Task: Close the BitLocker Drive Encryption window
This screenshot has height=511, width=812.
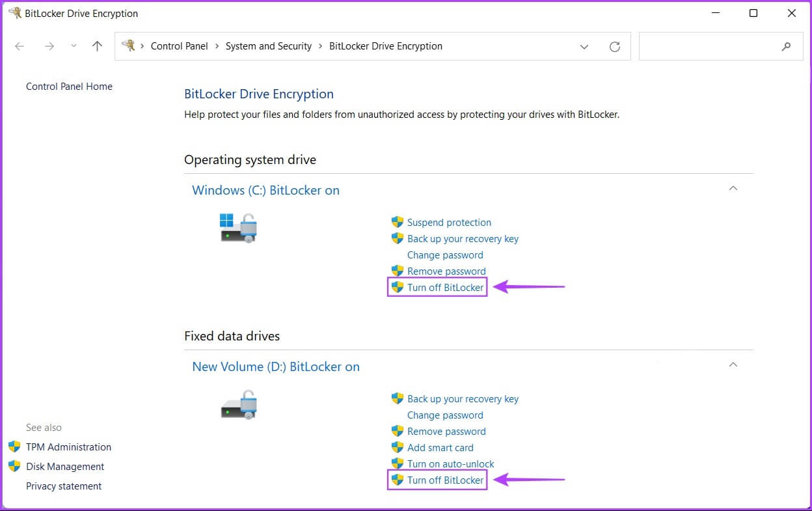Action: coord(792,13)
